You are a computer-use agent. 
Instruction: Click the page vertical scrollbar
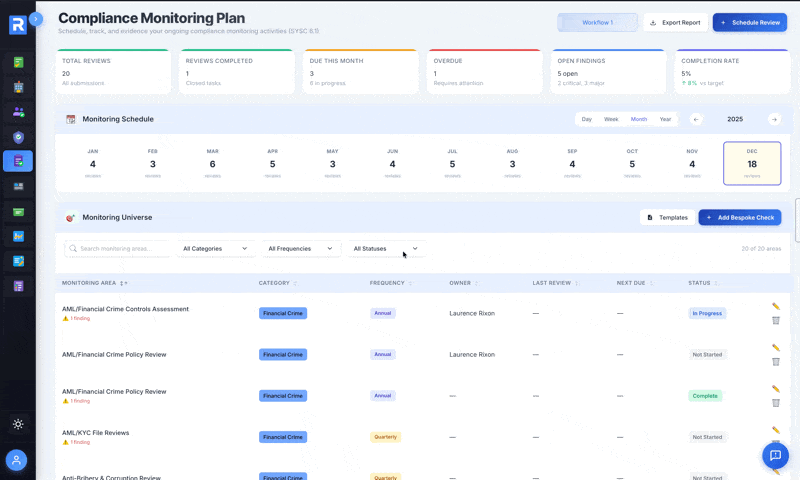click(x=797, y=220)
